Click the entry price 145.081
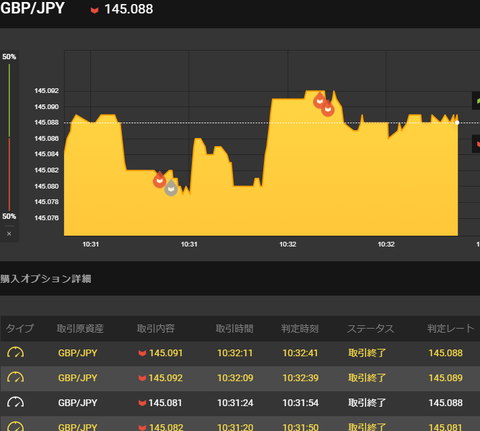The image size is (480, 431). point(165,403)
